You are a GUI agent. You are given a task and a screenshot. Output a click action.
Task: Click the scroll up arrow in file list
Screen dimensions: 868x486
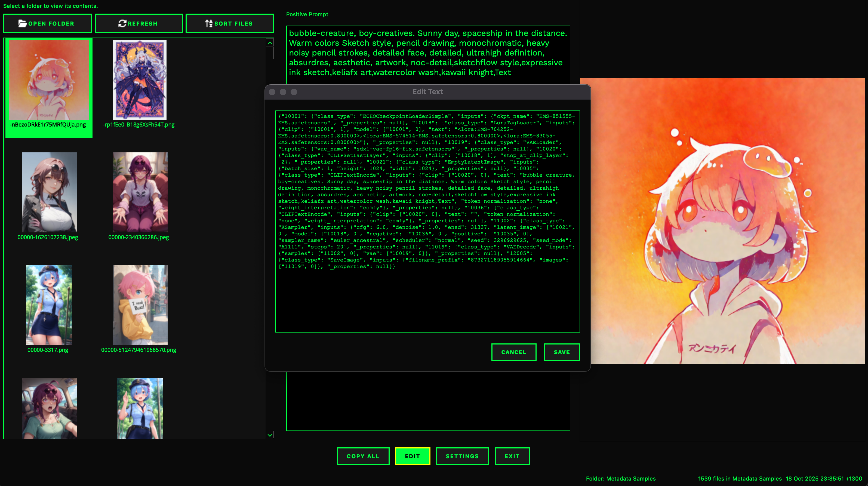pos(270,43)
